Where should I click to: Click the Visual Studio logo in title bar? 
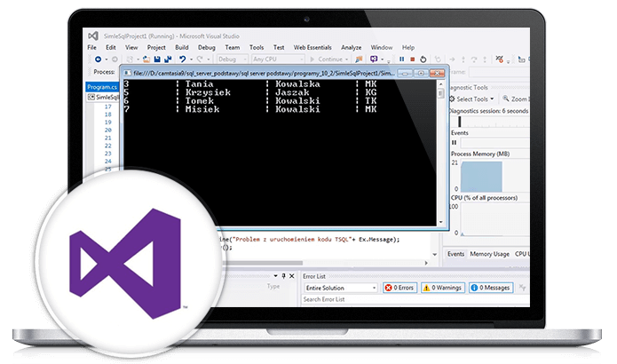point(92,33)
